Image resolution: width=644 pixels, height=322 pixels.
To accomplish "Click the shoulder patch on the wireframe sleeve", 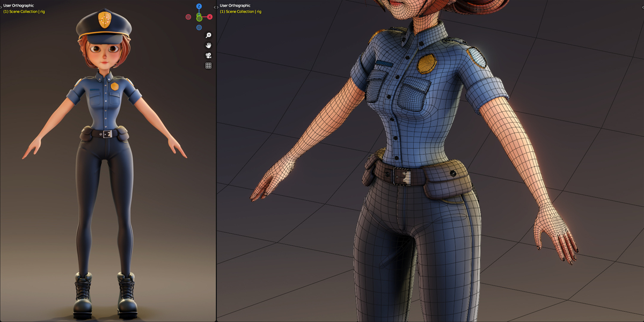I will tap(476, 57).
